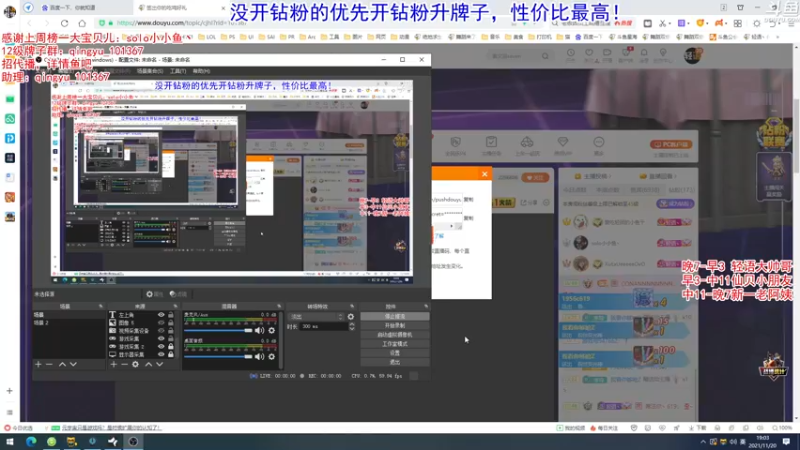Add a new source with plus icon

tap(113, 364)
